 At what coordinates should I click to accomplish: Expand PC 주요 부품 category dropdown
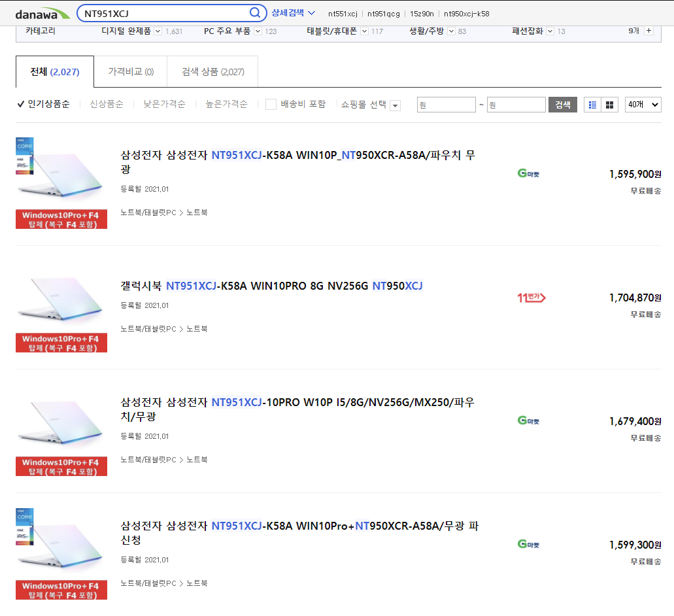(258, 31)
